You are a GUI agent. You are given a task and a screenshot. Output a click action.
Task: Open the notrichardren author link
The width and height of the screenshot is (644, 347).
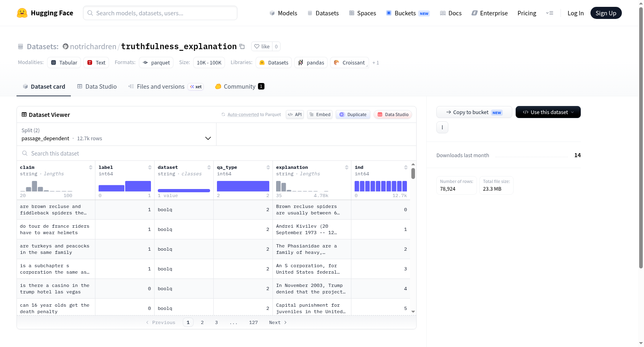pyautogui.click(x=93, y=46)
